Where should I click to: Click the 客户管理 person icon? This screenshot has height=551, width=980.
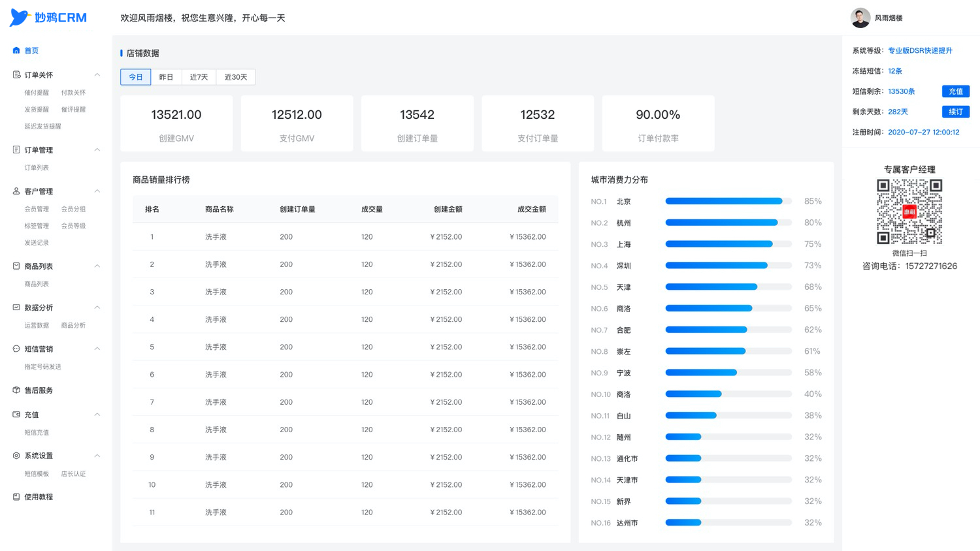coord(16,191)
